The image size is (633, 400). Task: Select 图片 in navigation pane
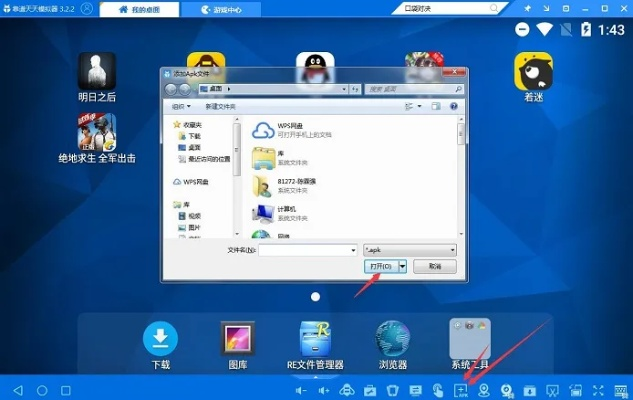tap(190, 227)
